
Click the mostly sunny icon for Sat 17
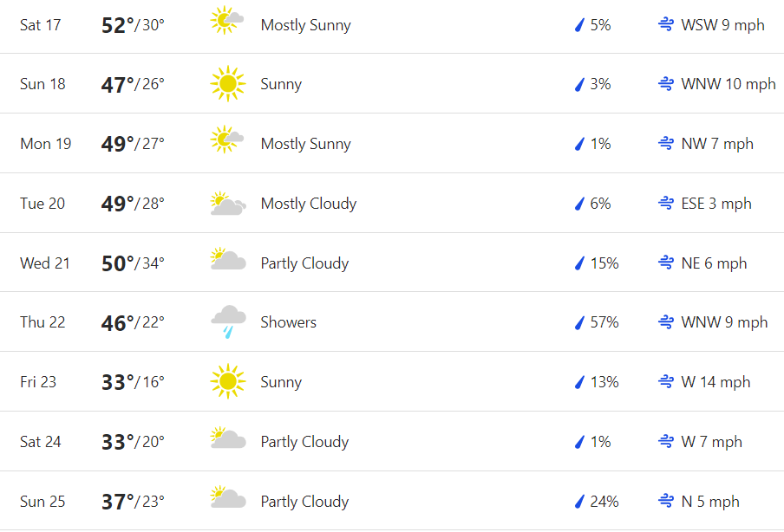pos(227,21)
